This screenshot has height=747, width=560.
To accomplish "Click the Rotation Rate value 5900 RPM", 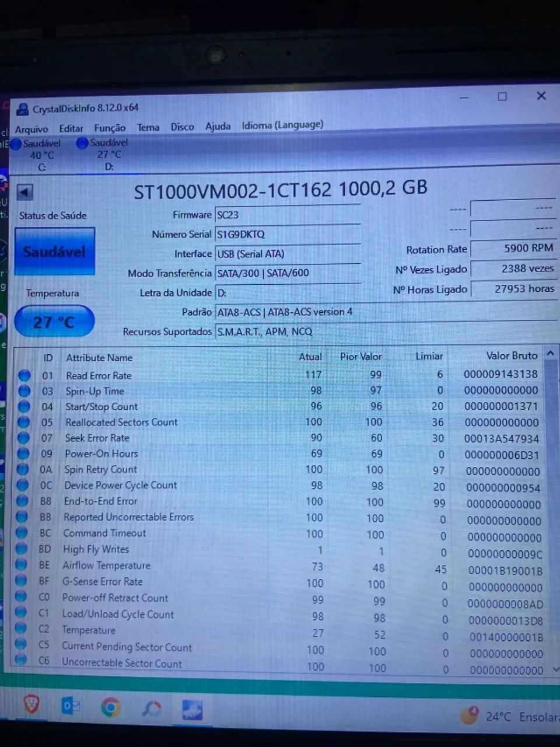I will [x=513, y=248].
